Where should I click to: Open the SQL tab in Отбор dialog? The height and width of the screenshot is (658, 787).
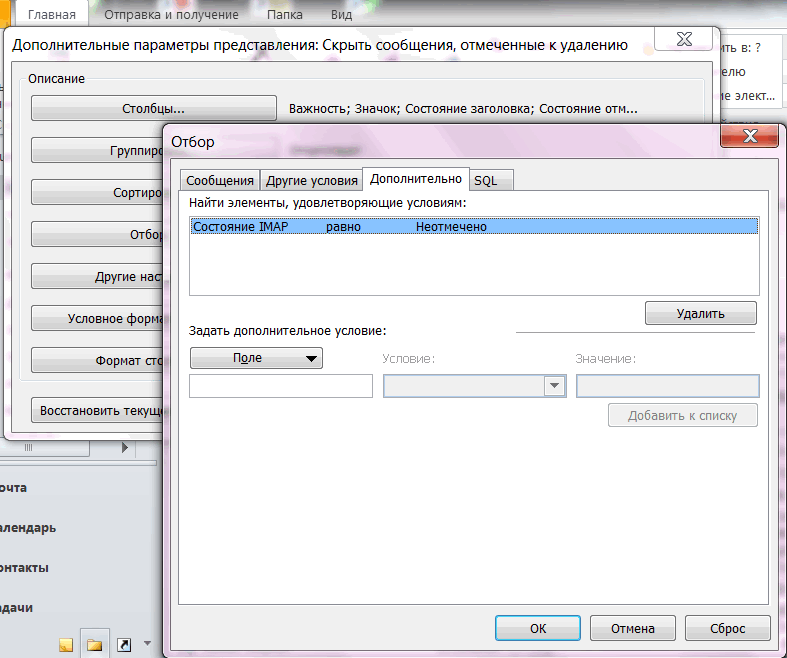coord(491,180)
